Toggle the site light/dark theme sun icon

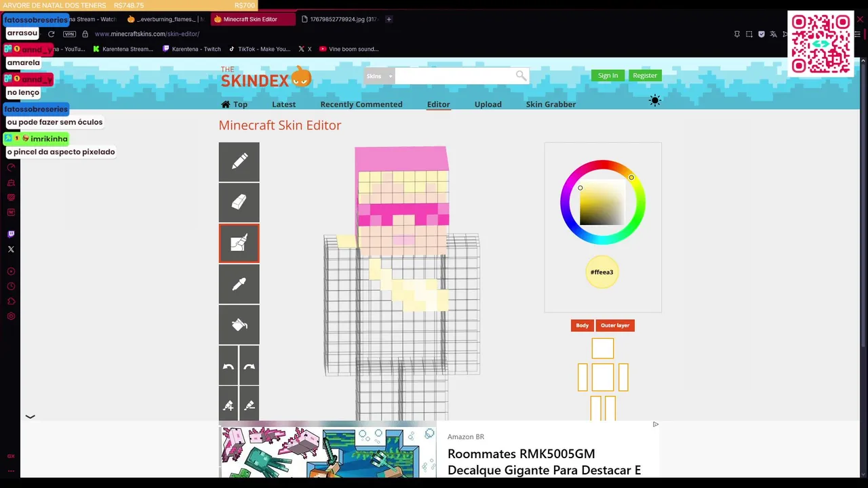click(654, 100)
